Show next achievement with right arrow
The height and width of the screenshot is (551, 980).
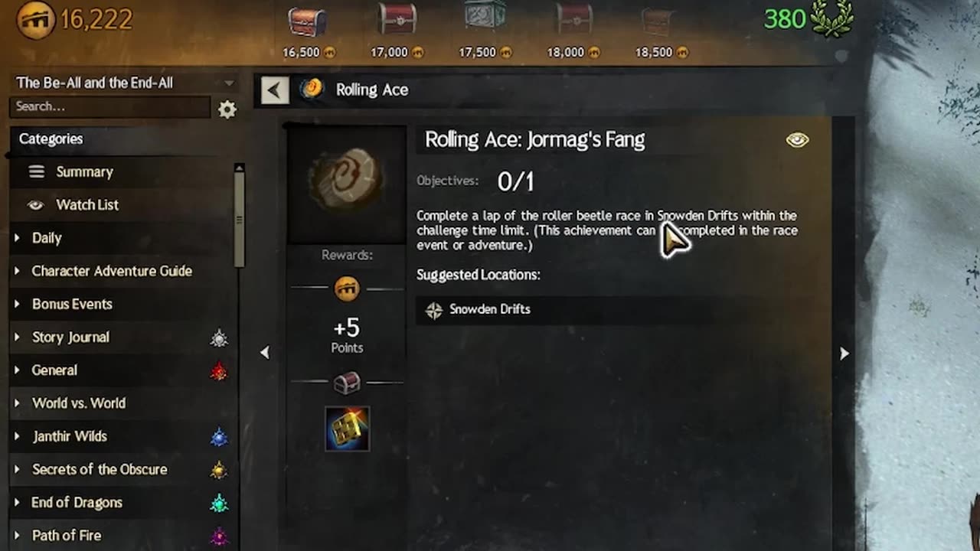click(x=844, y=353)
